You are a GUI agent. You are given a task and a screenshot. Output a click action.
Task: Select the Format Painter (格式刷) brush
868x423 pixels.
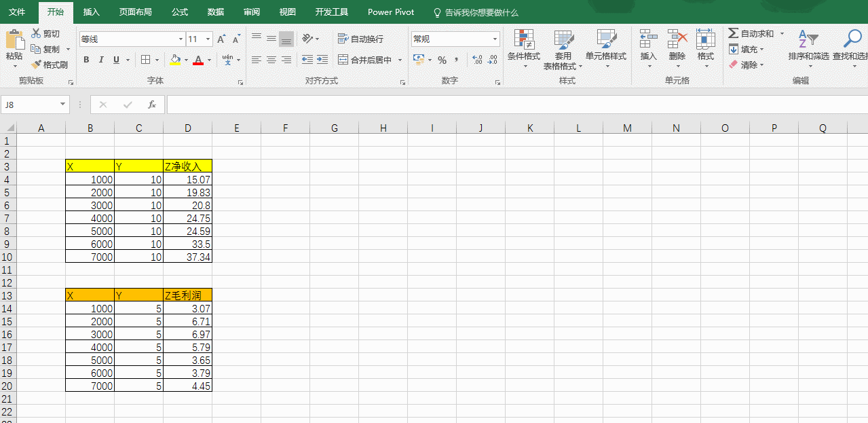tap(36, 65)
